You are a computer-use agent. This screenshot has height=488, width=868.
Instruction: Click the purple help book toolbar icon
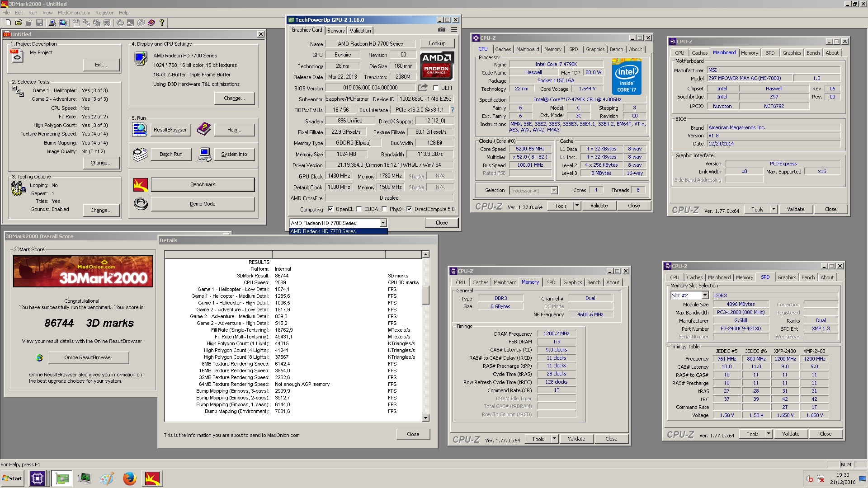pos(151,23)
